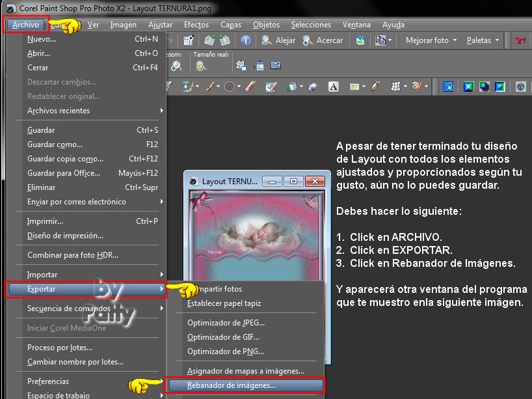Click the Yahoo toolbar icon
Image resolution: width=532 pixels, height=399 pixels.
click(x=520, y=40)
